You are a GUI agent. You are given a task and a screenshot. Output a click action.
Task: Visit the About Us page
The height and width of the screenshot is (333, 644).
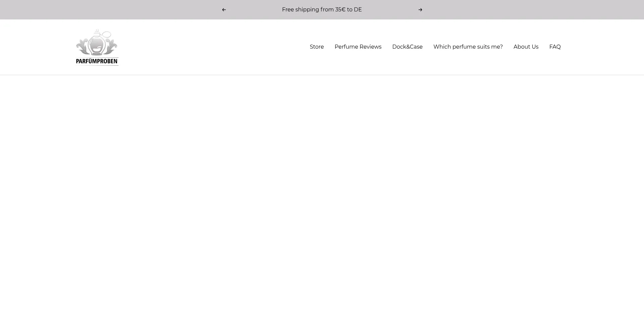(x=526, y=47)
